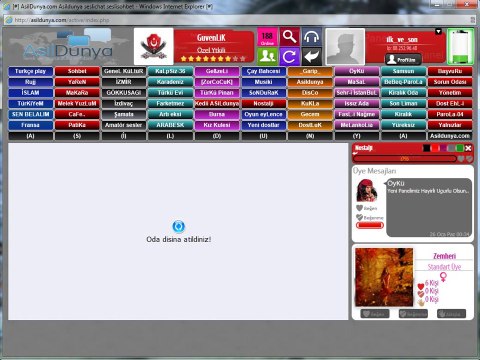Pick the purple color swatch in the Nostalji panel
The height and width of the screenshot is (360, 480).
[x=443, y=148]
